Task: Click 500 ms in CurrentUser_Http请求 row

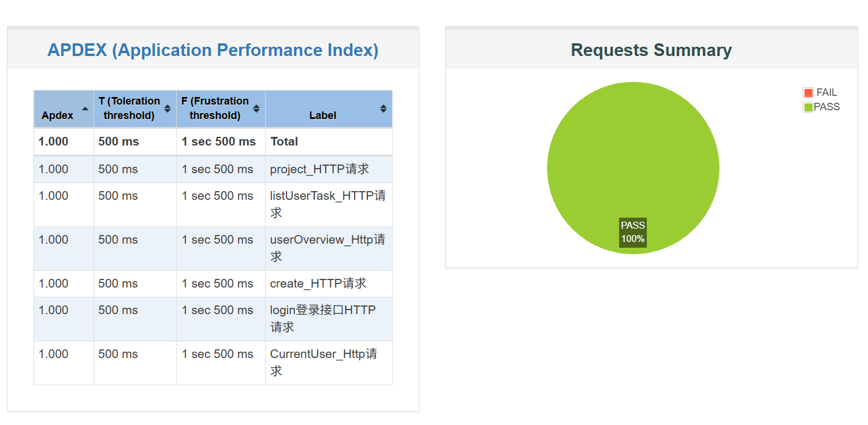Action: [118, 354]
